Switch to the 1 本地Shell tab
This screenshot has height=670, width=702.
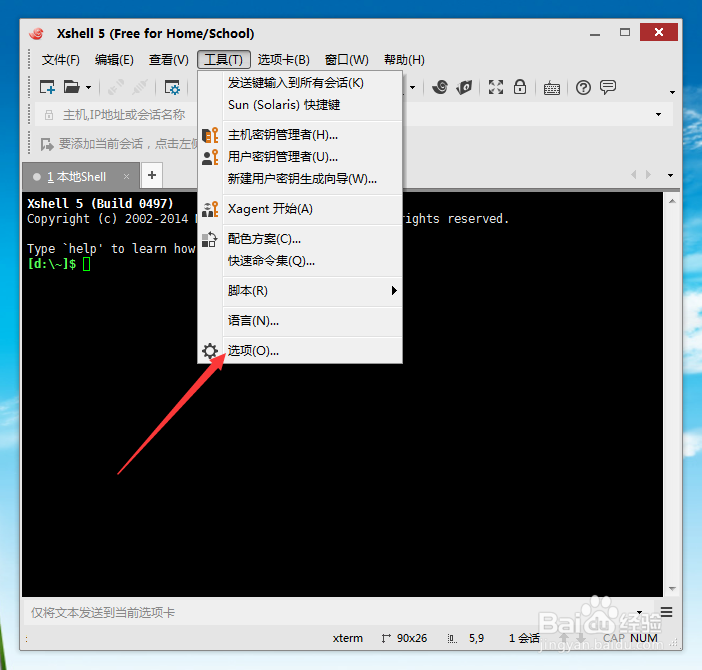pyautogui.click(x=81, y=177)
